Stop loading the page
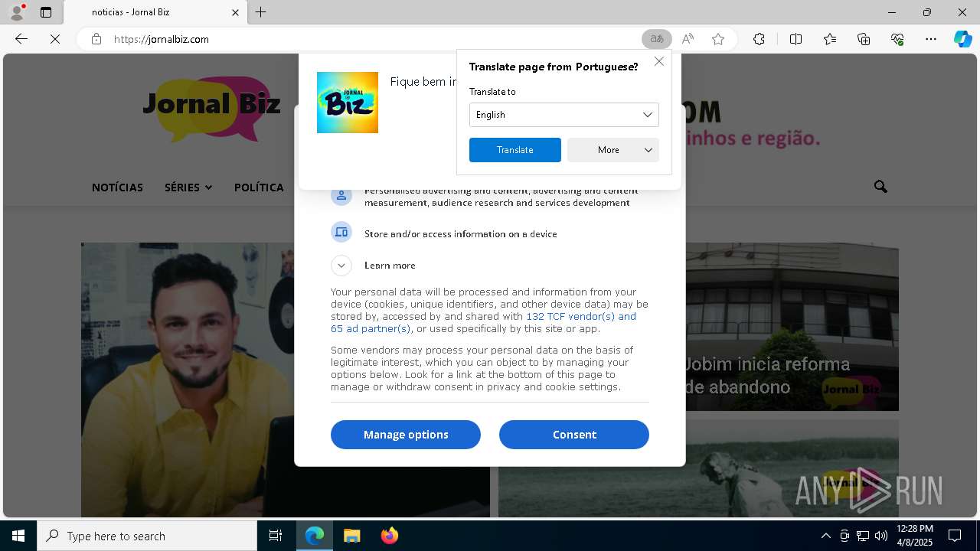 [55, 39]
